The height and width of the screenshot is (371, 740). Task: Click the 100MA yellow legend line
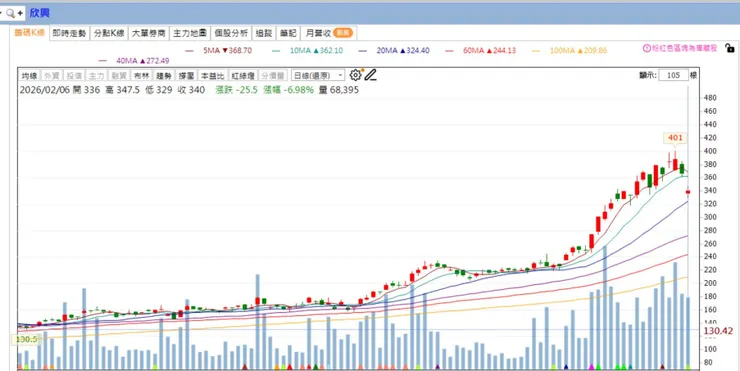536,51
